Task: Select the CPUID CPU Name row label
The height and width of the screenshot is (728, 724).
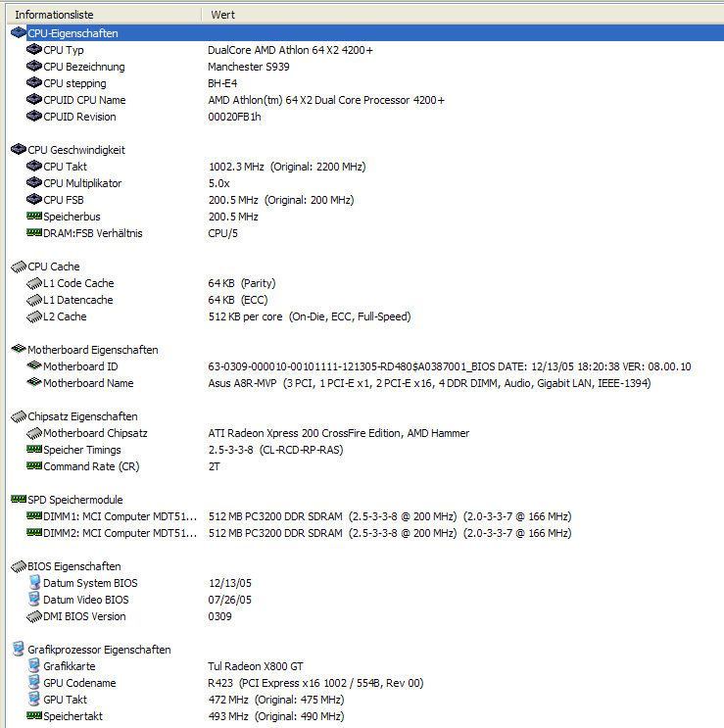Action: click(x=84, y=100)
